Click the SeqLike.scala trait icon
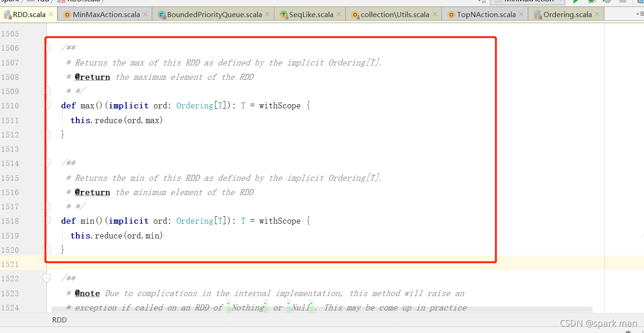 (x=284, y=15)
